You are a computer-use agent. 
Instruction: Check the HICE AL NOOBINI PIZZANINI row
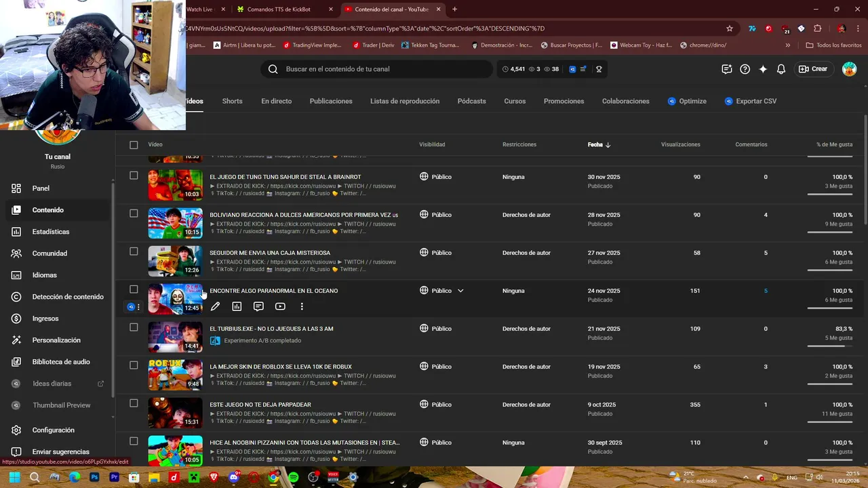(x=134, y=441)
